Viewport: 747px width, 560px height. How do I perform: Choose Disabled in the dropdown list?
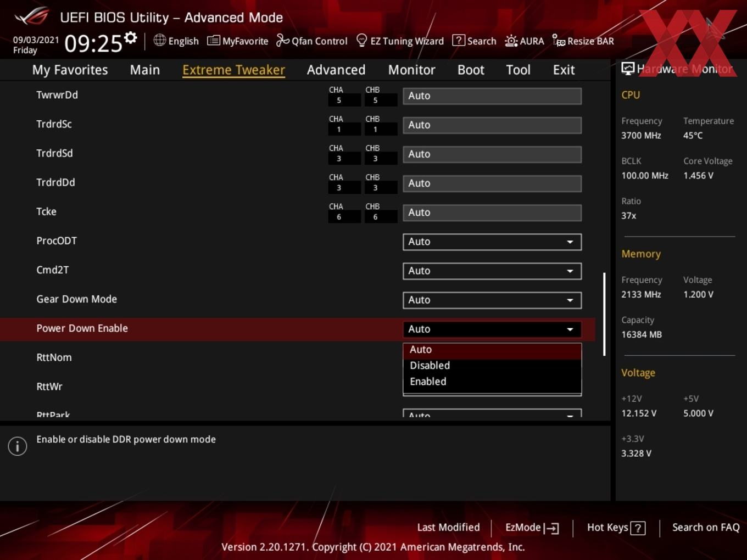(492, 366)
